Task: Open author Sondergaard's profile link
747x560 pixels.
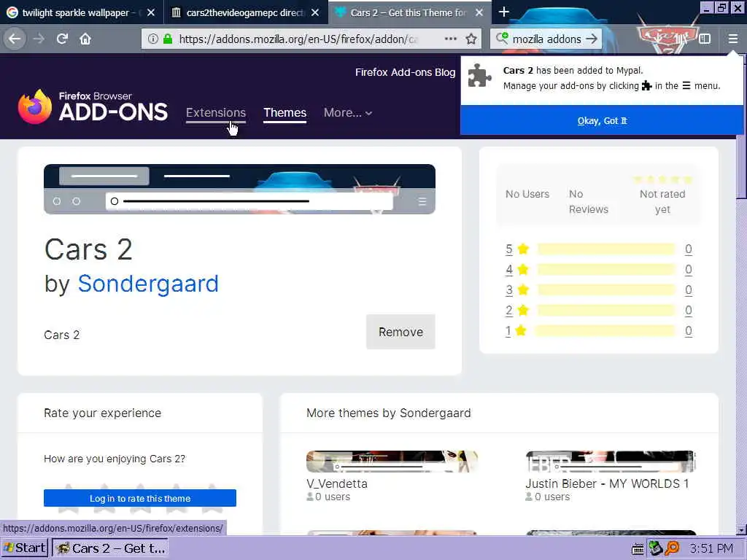Action: (148, 284)
